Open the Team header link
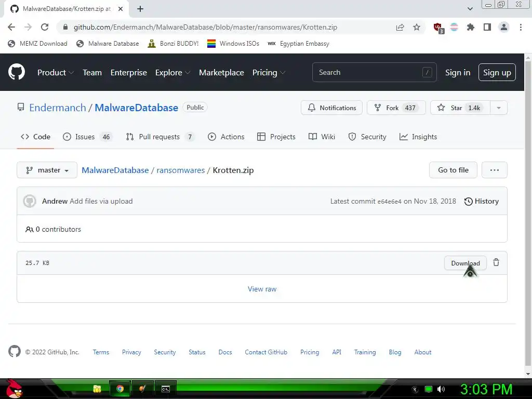 click(92, 73)
